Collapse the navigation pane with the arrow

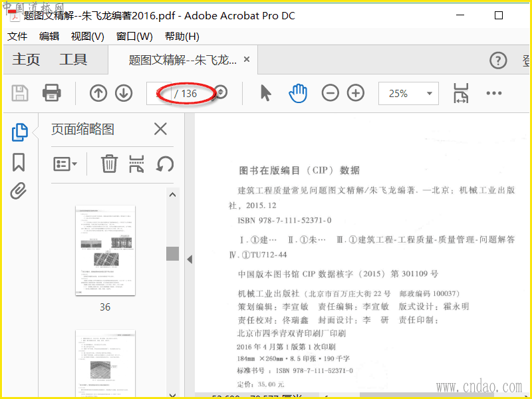(x=190, y=259)
